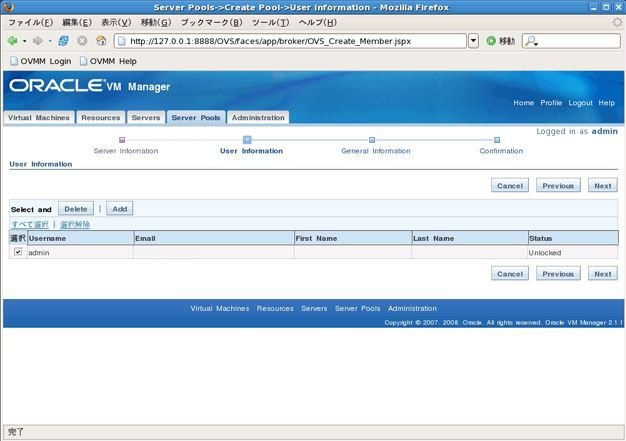This screenshot has width=626, height=441.
Task: Click the Firefox back arrow icon
Action: [12, 41]
